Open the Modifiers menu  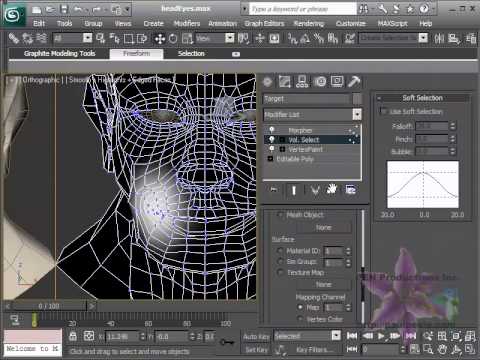coord(187,23)
